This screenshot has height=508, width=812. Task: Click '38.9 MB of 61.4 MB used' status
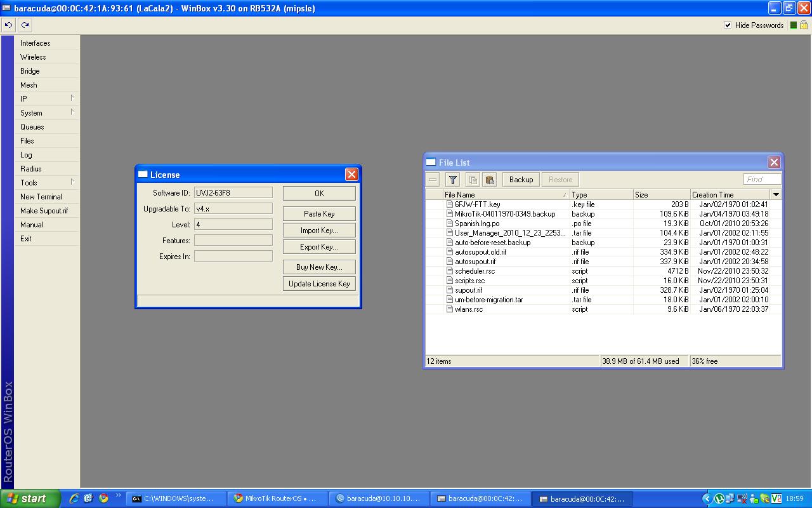[x=641, y=361]
